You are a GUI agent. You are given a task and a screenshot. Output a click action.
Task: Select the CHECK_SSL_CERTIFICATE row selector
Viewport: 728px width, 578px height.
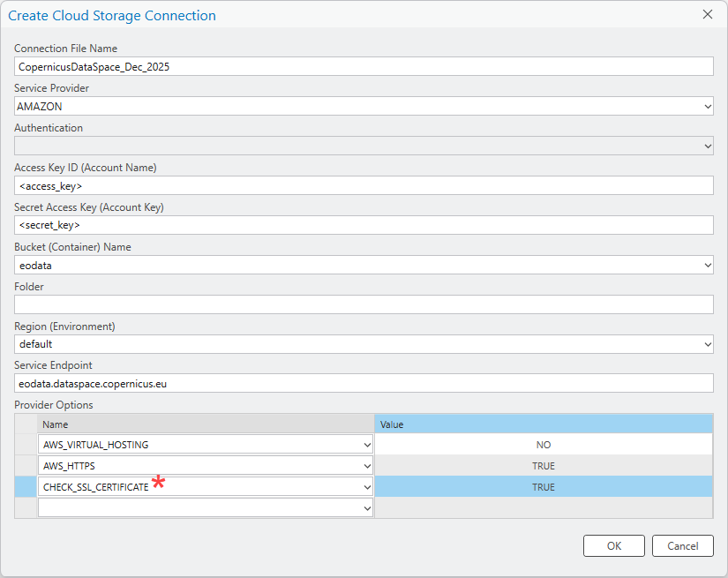pyautogui.click(x=25, y=486)
